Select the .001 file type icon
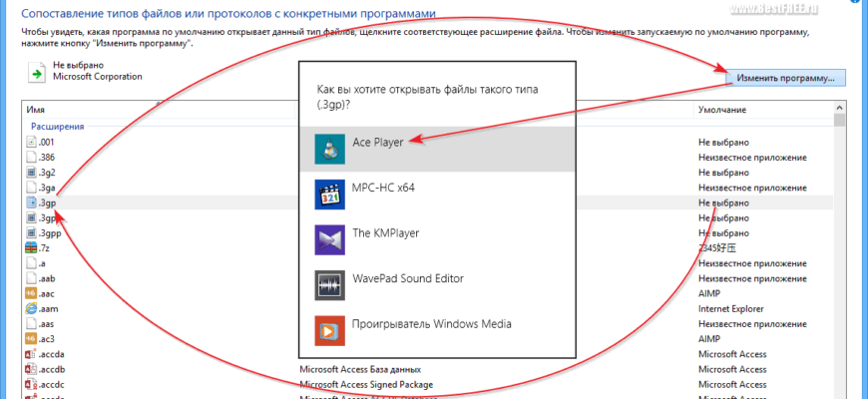 (31, 143)
